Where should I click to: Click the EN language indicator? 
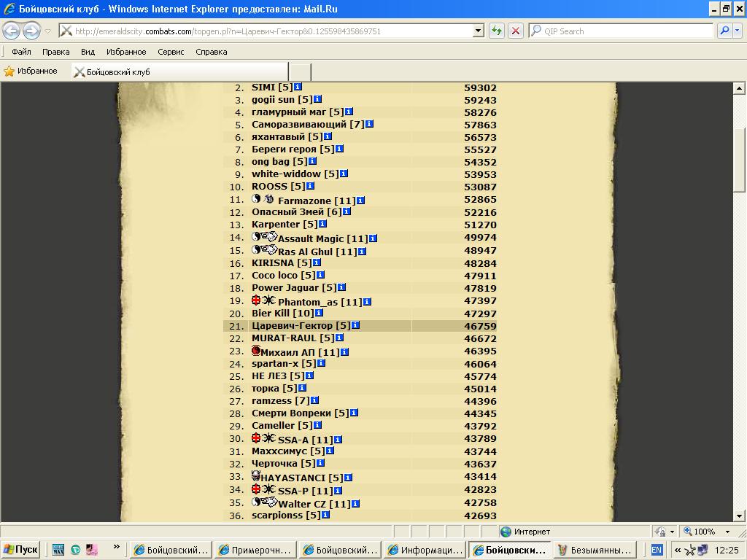point(657,550)
